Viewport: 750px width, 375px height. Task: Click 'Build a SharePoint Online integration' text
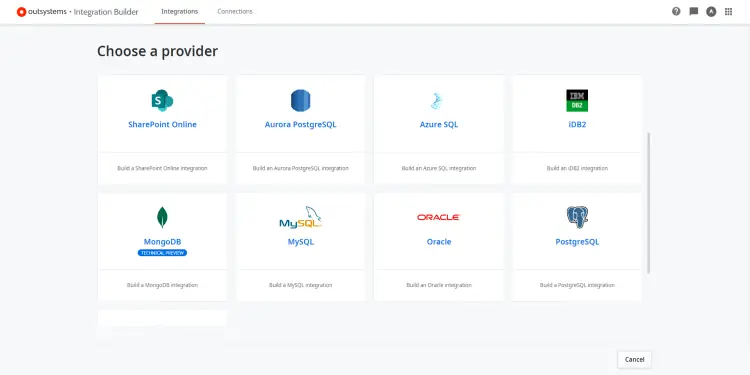(162, 168)
